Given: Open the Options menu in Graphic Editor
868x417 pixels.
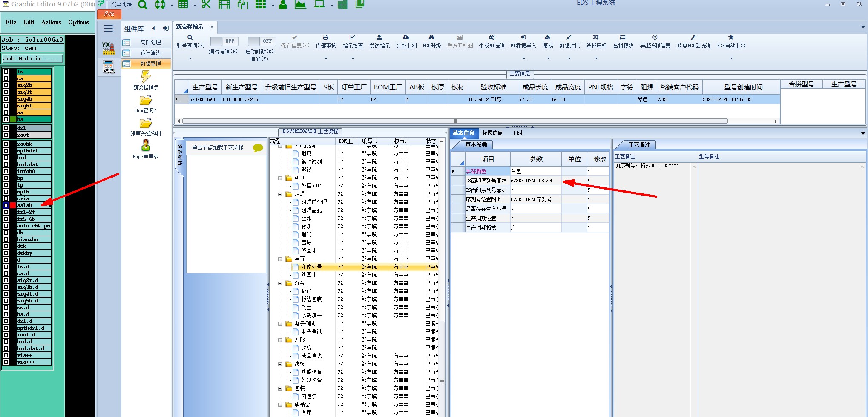Looking at the screenshot, I should point(78,22).
